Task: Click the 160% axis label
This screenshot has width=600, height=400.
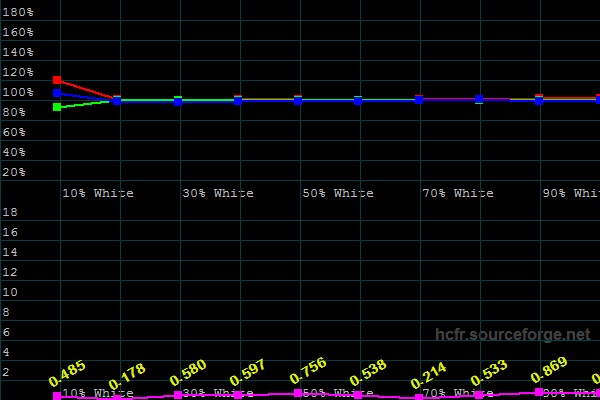Action: click(x=18, y=32)
